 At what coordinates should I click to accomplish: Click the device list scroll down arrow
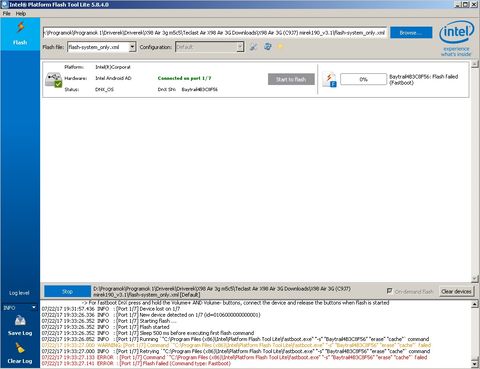coord(475,278)
